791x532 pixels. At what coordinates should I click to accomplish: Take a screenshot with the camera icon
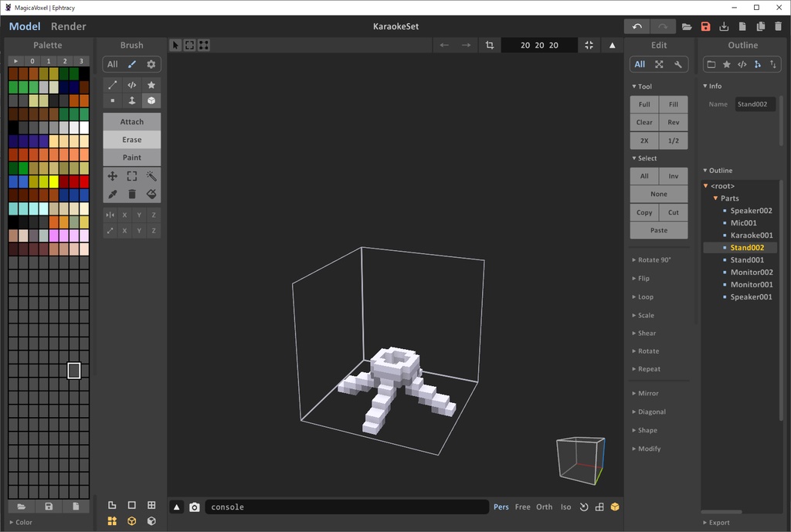pos(194,507)
